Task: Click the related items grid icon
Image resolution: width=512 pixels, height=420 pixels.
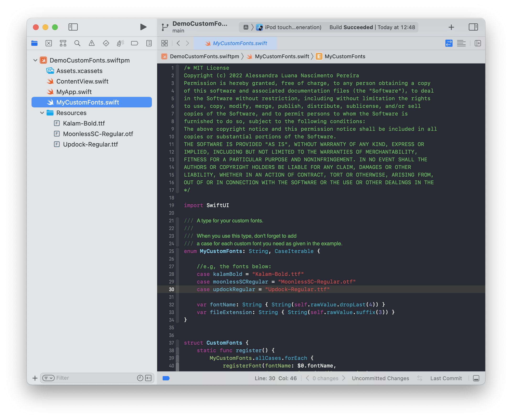Action: tap(165, 43)
